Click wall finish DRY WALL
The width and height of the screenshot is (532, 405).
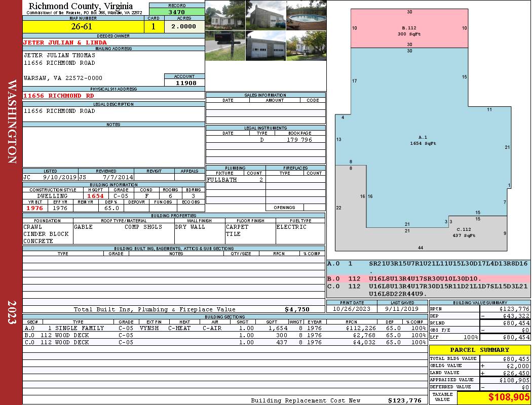[190, 227]
